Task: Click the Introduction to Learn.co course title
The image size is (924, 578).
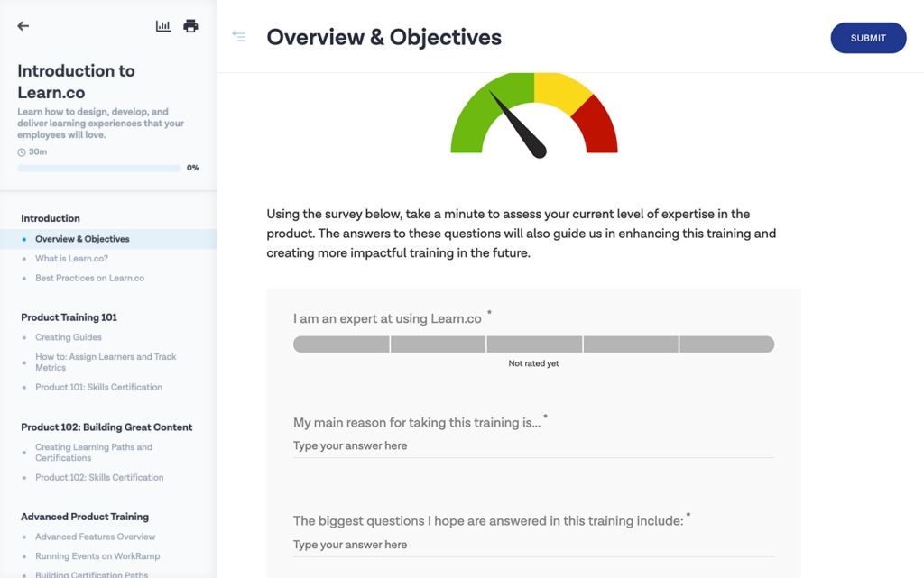Action: click(x=76, y=81)
